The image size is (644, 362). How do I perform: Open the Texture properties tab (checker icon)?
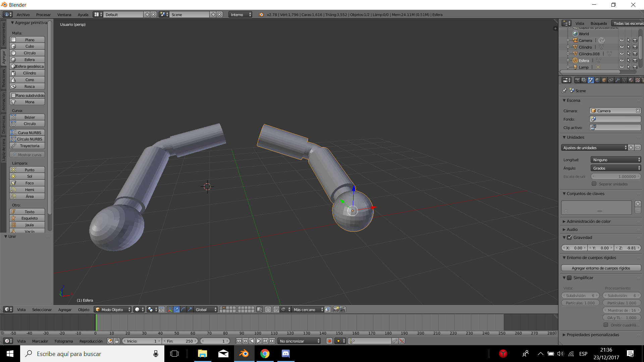coord(638,80)
